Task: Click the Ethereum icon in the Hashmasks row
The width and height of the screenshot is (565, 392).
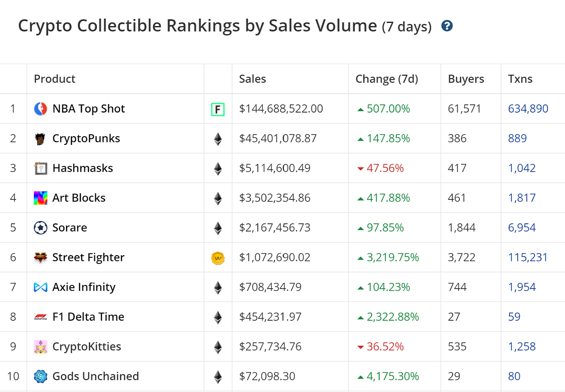Action: (x=218, y=169)
